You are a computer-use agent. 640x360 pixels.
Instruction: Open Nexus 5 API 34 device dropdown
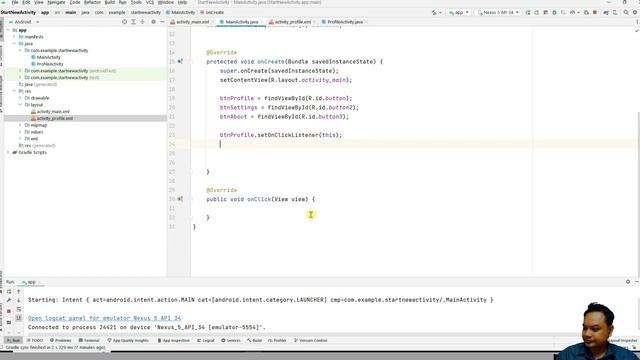coord(498,13)
